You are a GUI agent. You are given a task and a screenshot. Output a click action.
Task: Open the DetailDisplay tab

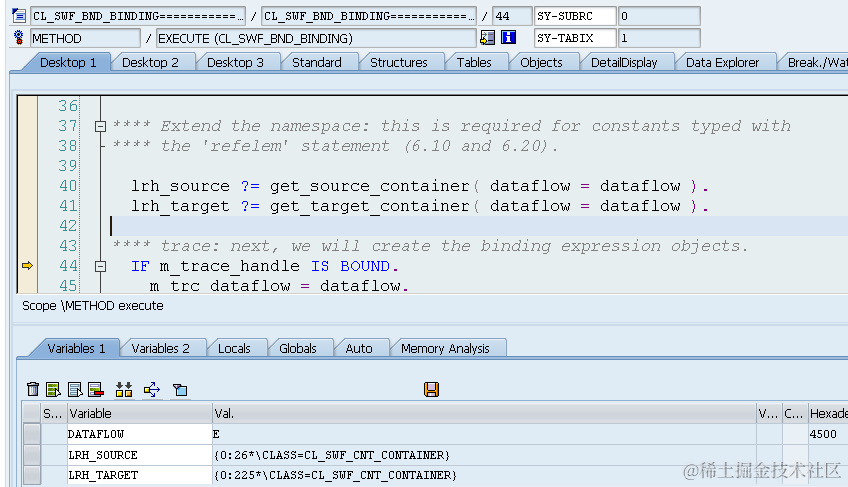624,62
